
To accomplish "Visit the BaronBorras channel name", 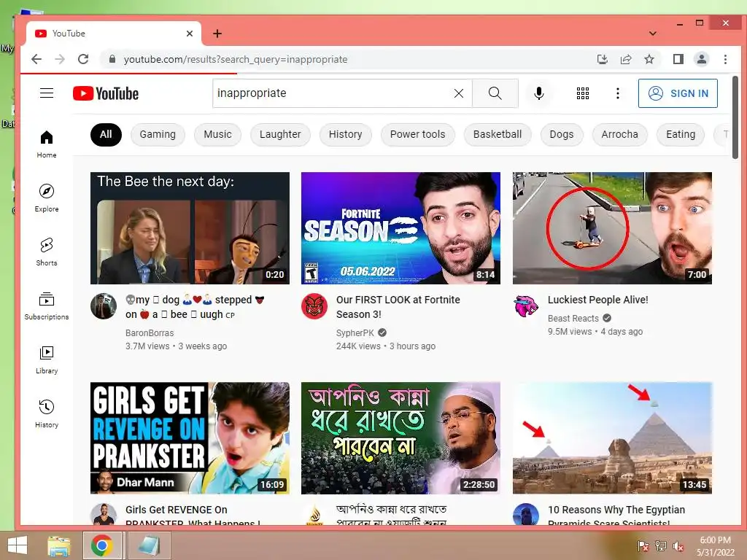I will pos(150,332).
